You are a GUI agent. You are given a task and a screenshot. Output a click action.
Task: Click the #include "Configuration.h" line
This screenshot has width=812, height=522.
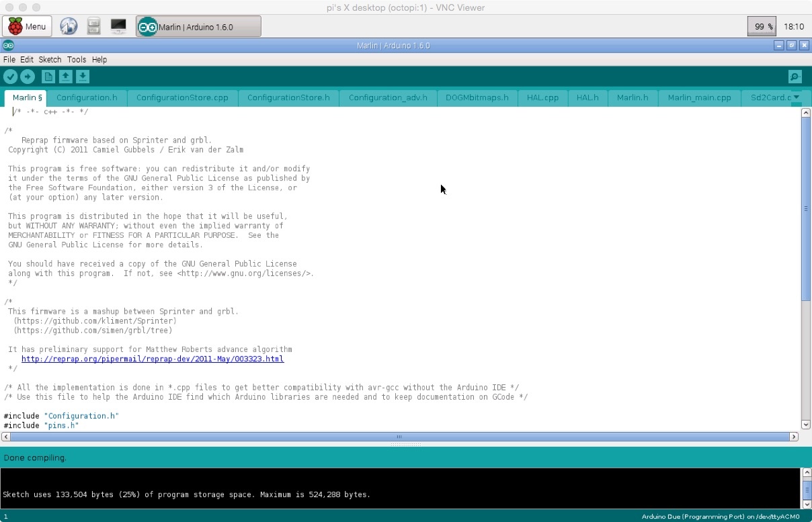[61, 416]
